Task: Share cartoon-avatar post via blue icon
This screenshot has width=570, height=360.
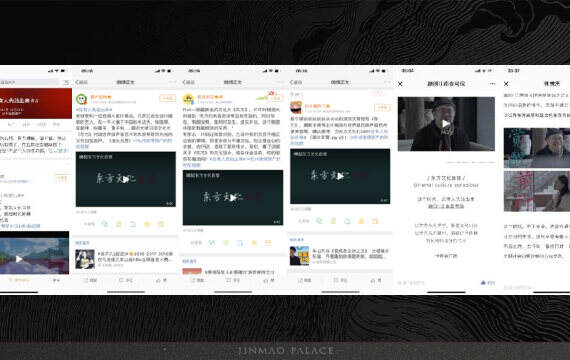Action: pos(347,221)
